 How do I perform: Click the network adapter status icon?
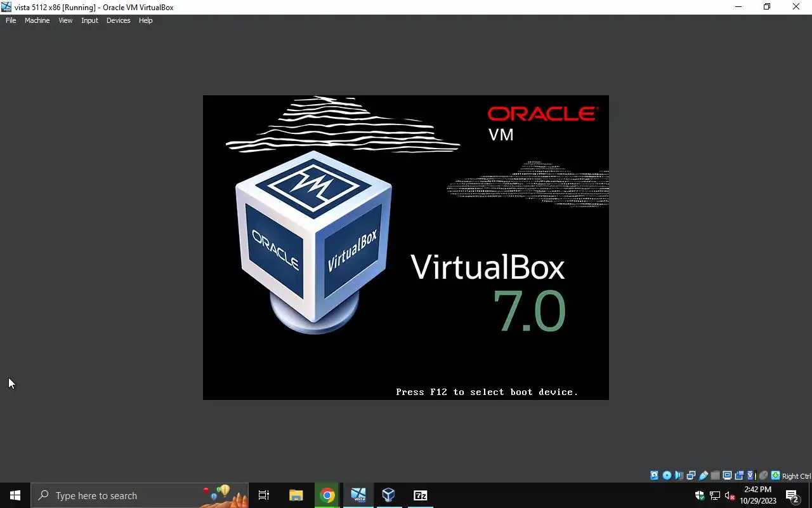point(691,476)
